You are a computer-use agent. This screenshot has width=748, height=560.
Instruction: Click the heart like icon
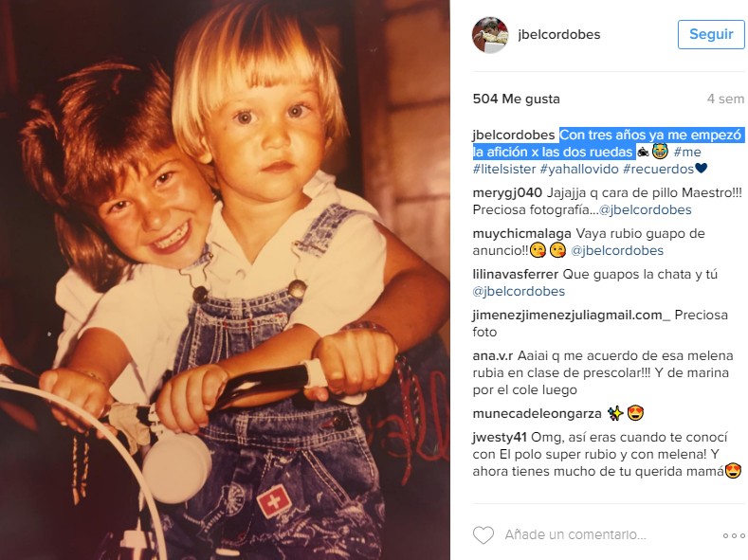pyautogui.click(x=483, y=534)
